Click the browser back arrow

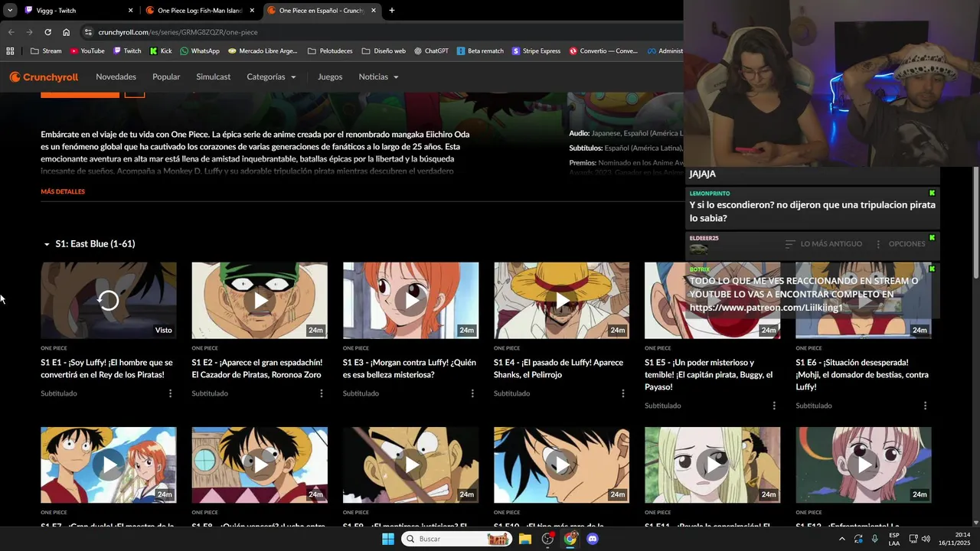click(x=11, y=32)
